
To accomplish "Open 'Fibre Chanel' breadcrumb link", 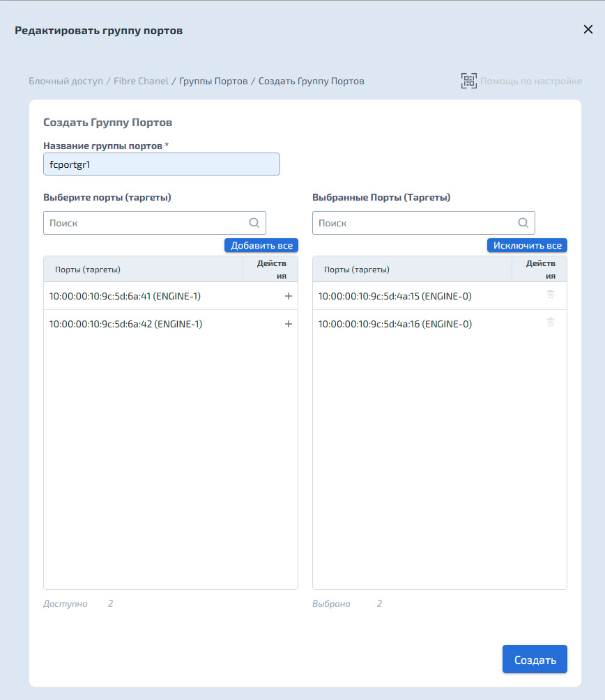I will coord(141,81).
